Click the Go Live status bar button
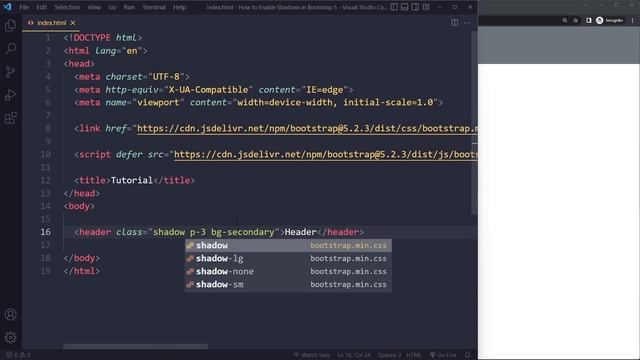 pos(443,355)
